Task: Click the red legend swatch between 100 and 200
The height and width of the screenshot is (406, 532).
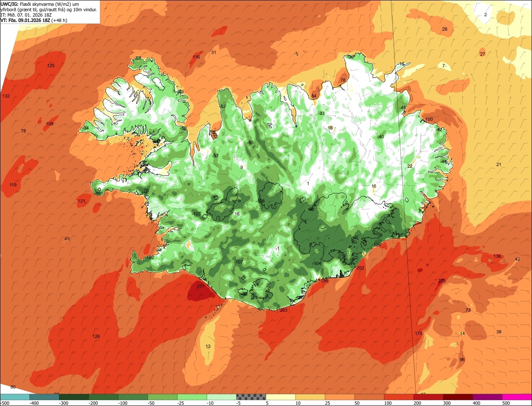Action: (x=399, y=397)
